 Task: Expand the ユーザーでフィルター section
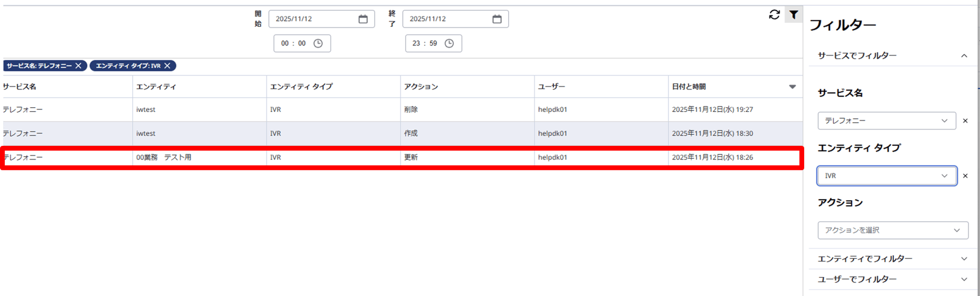tap(963, 279)
